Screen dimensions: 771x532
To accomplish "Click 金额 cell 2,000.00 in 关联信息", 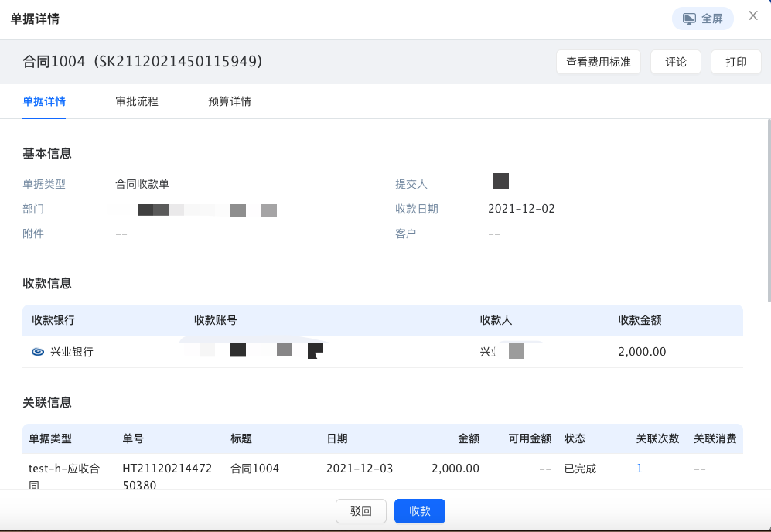I will [455, 469].
